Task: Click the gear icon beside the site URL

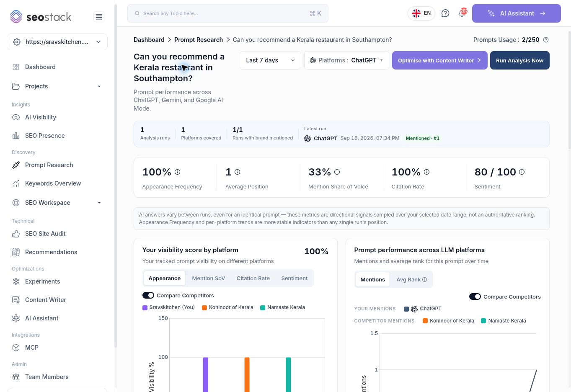Action: (17, 42)
